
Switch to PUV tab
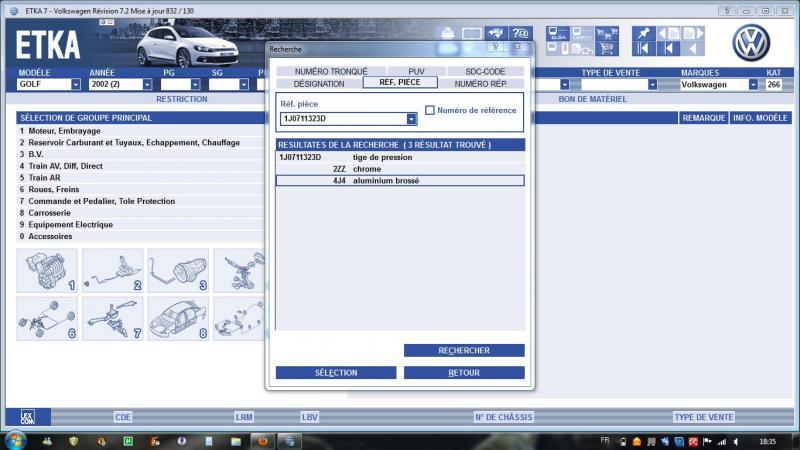(416, 71)
